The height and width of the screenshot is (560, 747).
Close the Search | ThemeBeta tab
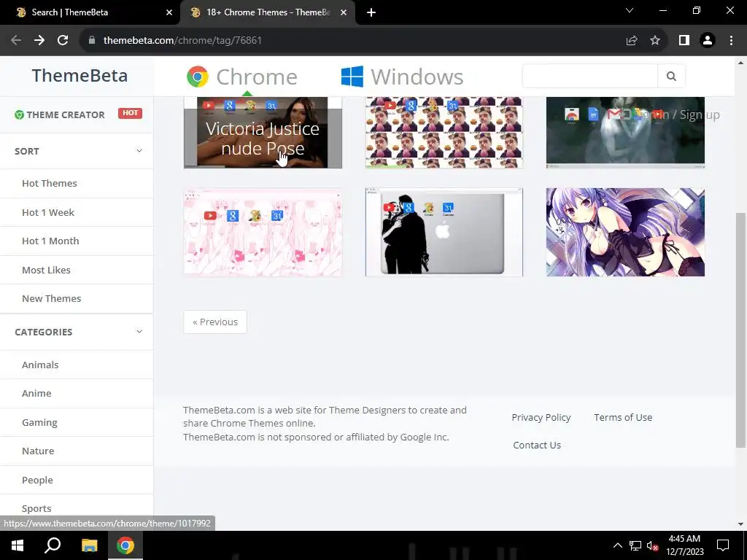pos(169,13)
